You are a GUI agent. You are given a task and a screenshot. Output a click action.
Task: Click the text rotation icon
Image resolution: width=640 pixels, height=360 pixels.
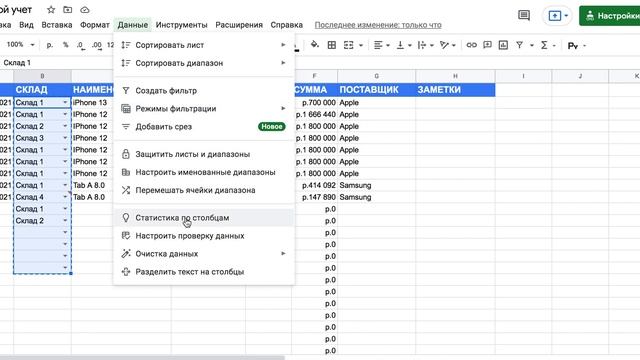[444, 45]
